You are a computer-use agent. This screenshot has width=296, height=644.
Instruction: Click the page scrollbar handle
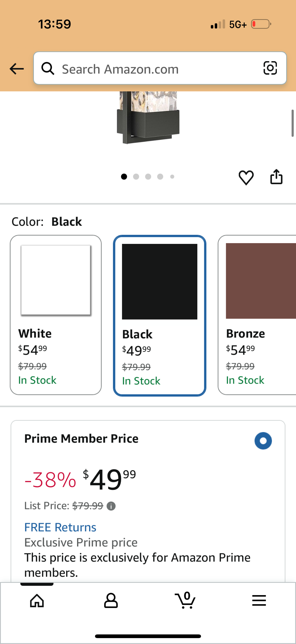292,123
